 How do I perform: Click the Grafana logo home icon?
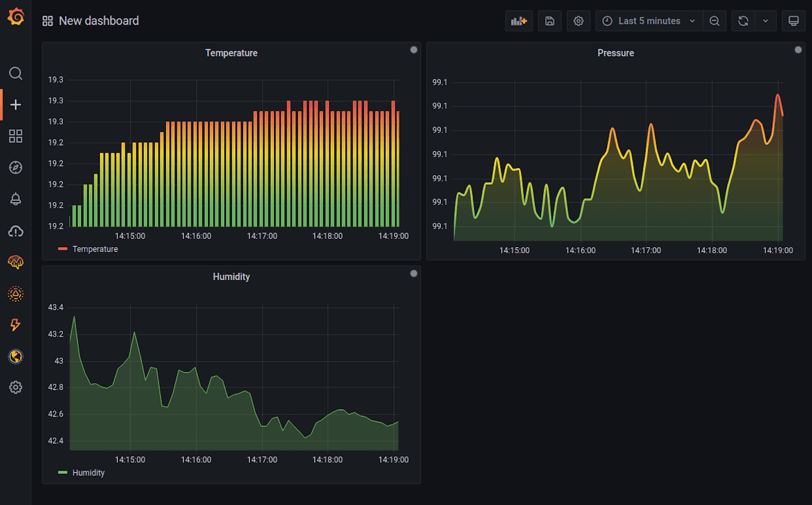click(16, 17)
